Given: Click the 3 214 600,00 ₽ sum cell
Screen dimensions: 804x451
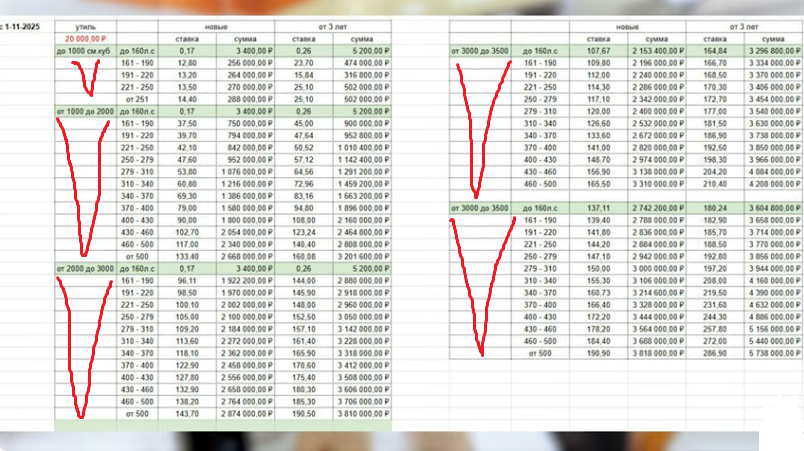Looking at the screenshot, I should 657,293.
